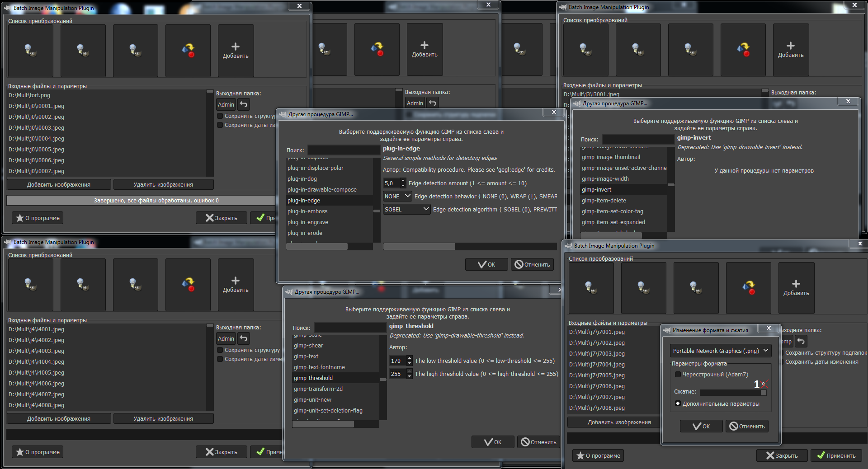Open the NONE edge behavior dropdown
The height and width of the screenshot is (469, 868).
(x=397, y=196)
